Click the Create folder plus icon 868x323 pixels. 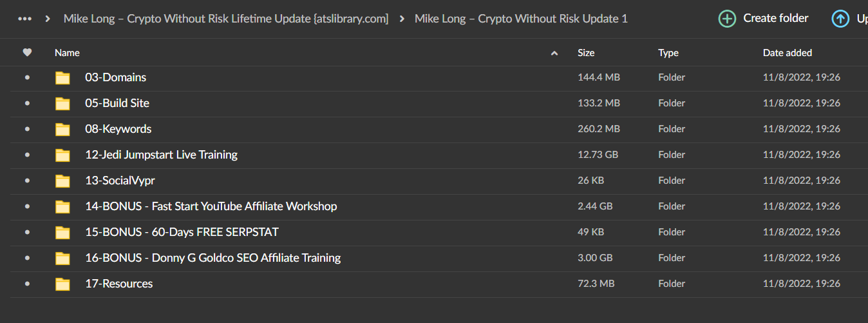coord(727,19)
